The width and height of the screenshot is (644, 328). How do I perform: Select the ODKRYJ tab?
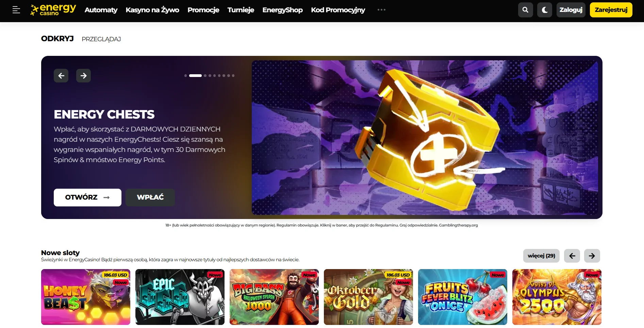tap(57, 39)
